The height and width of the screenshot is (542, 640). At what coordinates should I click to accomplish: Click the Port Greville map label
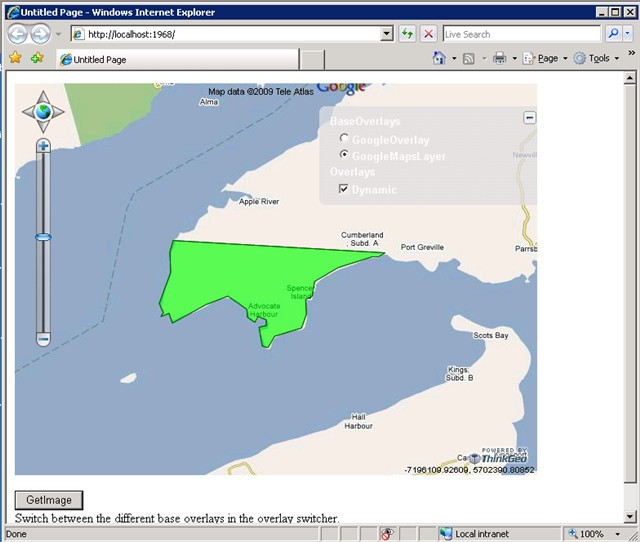[422, 247]
